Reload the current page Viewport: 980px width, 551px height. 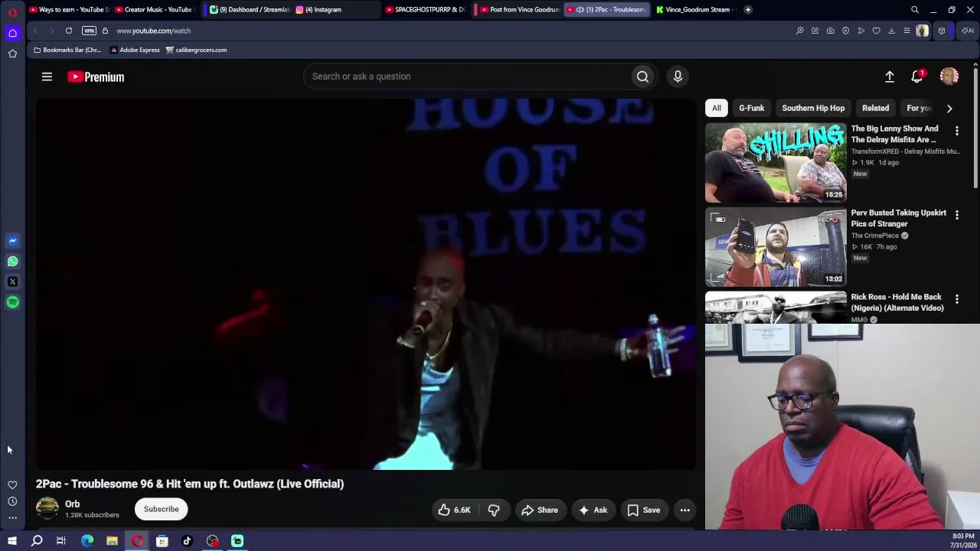click(x=69, y=31)
